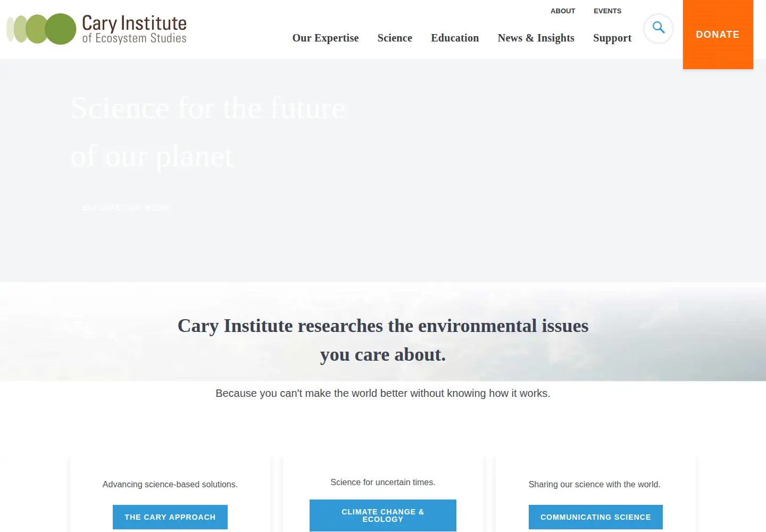Open the Education menu
Image resolution: width=766 pixels, height=532 pixels.
(x=455, y=38)
